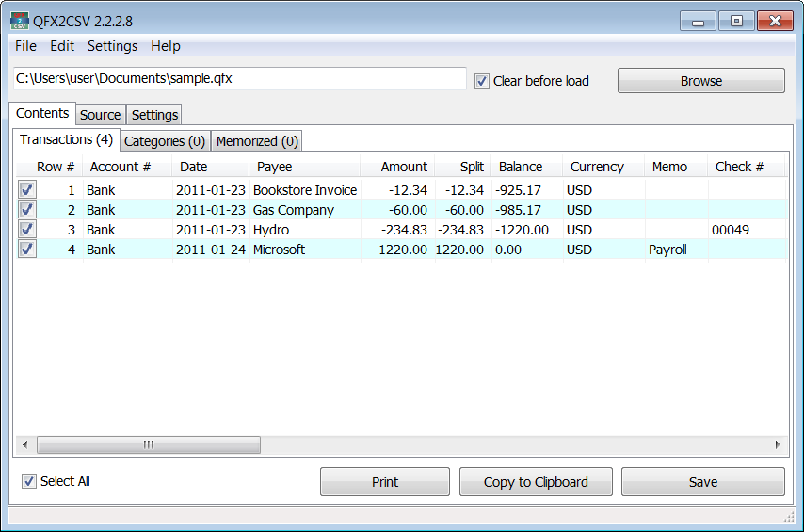Close the QFX2CSV window
Screen dimensions: 804x532
(775, 22)
